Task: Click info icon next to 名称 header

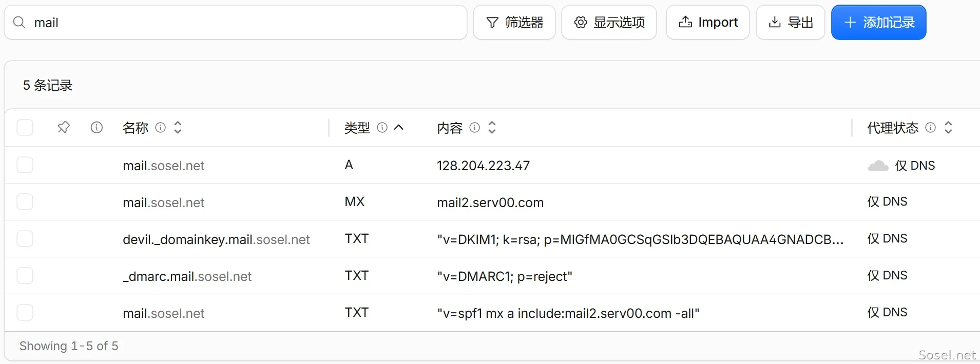Action: coord(161,127)
